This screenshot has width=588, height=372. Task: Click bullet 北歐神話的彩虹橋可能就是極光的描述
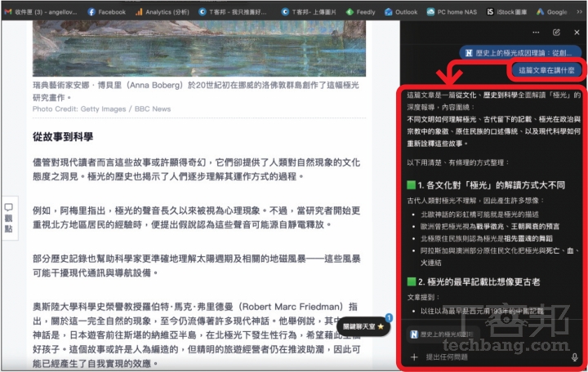point(479,215)
